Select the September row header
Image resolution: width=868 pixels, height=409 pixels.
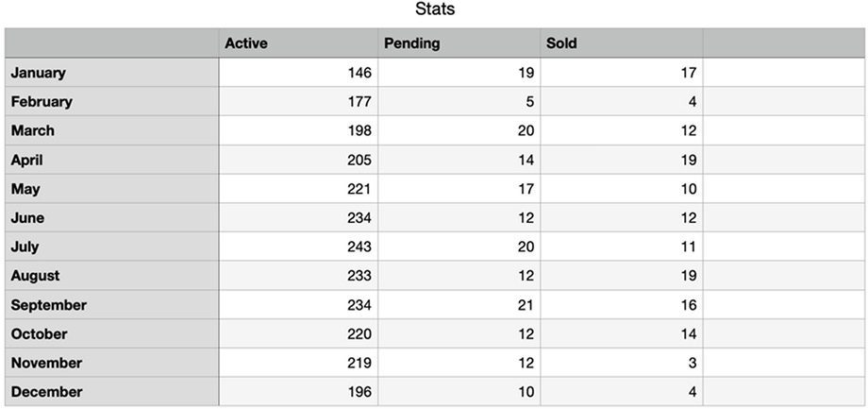112,305
